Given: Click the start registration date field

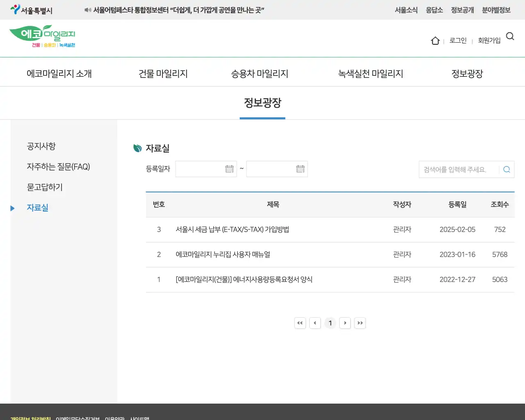Looking at the screenshot, I should (x=206, y=169).
